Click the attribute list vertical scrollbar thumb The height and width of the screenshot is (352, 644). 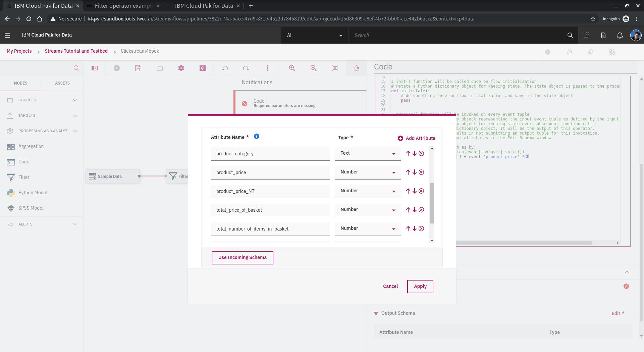[x=432, y=203]
